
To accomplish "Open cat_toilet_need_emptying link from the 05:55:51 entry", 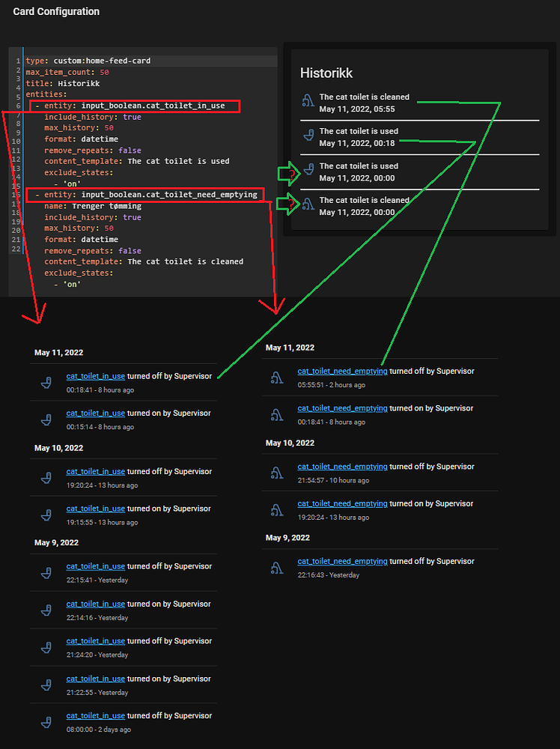I will click(x=342, y=371).
